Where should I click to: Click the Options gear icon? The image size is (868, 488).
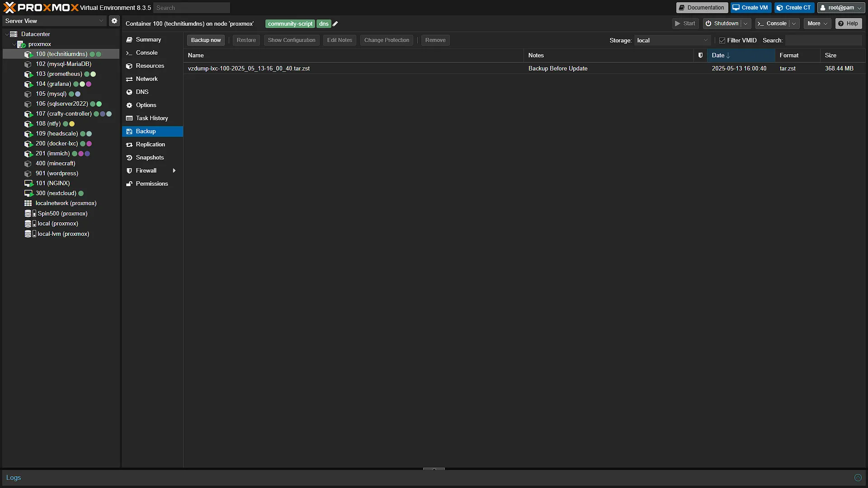click(x=129, y=105)
